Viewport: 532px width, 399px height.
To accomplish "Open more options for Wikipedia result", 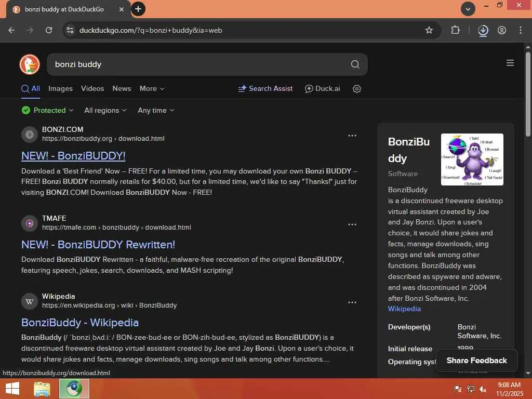I will 352,302.
